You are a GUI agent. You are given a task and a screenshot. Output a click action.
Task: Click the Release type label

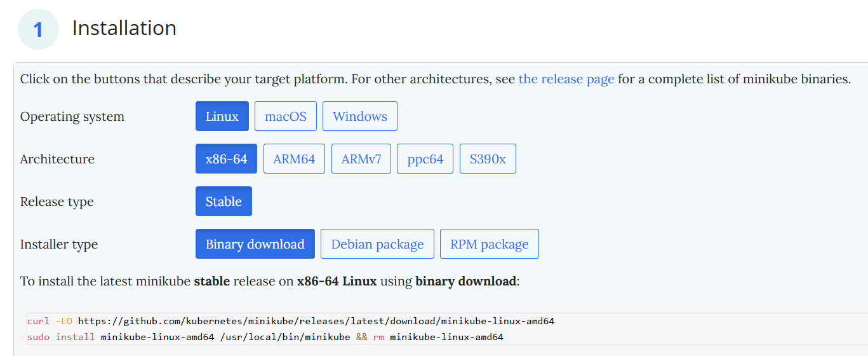click(57, 202)
